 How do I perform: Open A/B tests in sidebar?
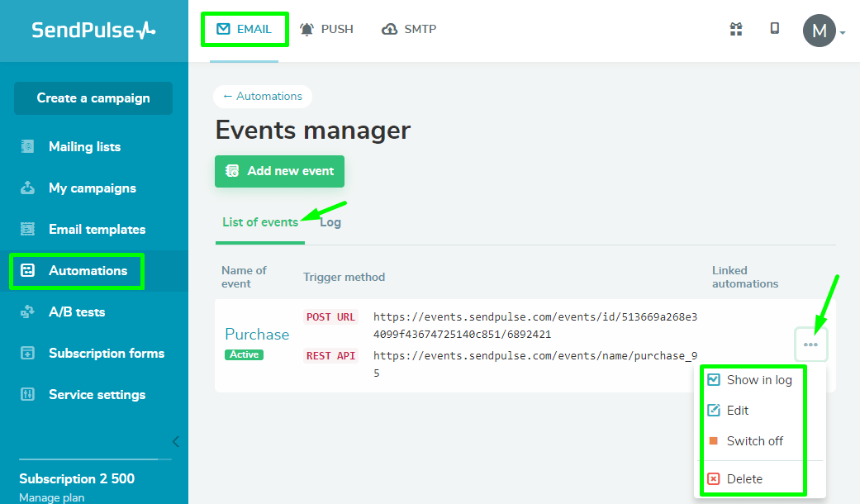77,312
